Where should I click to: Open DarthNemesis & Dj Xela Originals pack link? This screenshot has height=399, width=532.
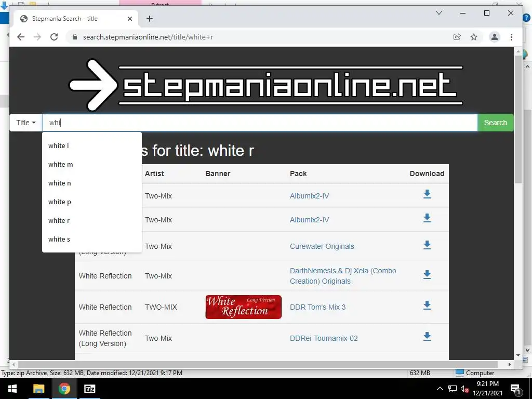click(x=343, y=276)
